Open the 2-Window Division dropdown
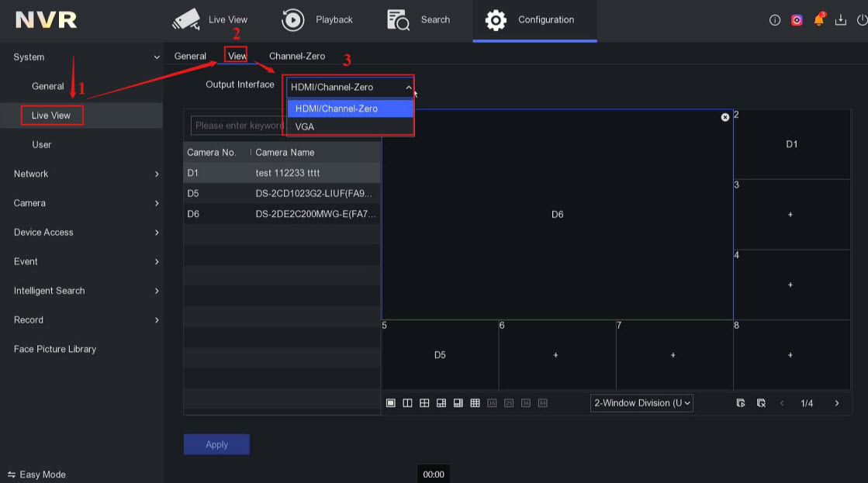This screenshot has height=483, width=868. [641, 403]
